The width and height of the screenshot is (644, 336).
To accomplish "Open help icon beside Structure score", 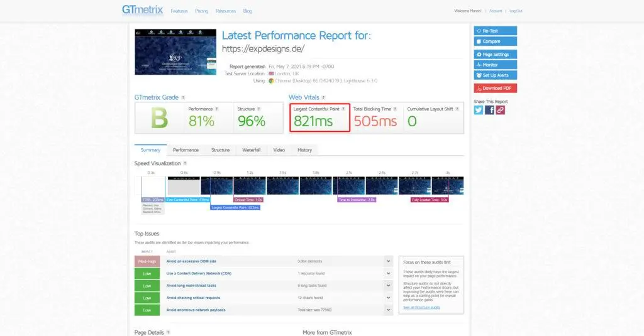I will coord(258,109).
